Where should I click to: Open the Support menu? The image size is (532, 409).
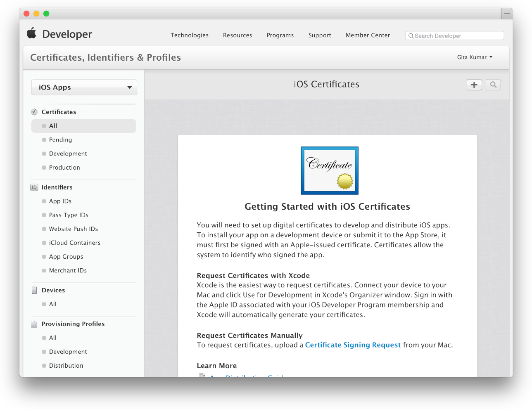click(x=320, y=35)
